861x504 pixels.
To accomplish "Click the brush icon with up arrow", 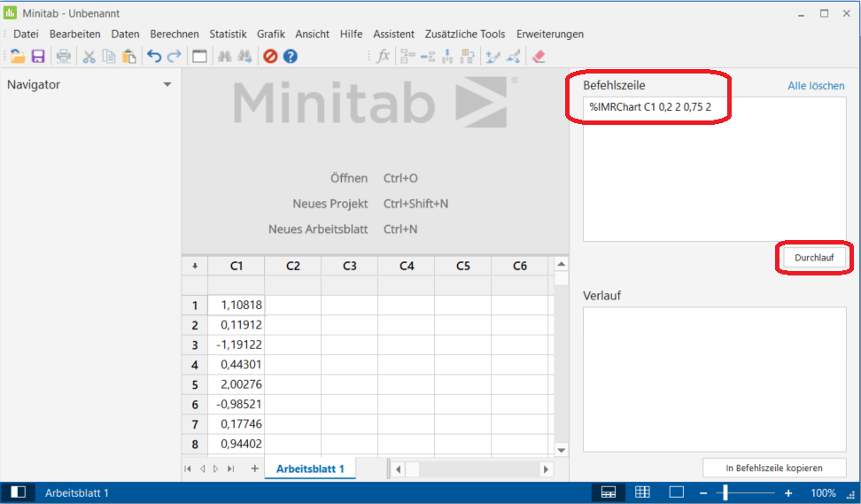I will [493, 56].
